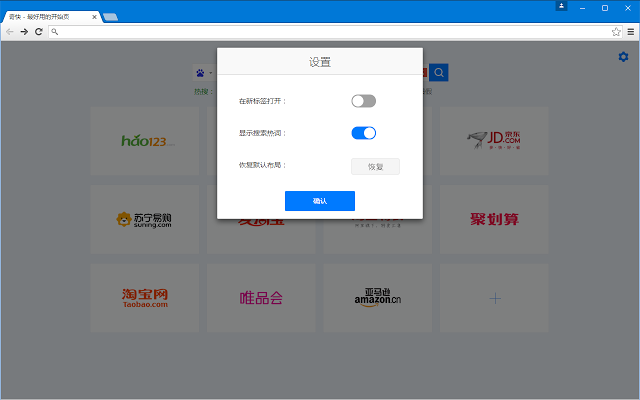The height and width of the screenshot is (400, 640).
Task: Expand the Baidu paw search engine dropdown
Action: 204,73
